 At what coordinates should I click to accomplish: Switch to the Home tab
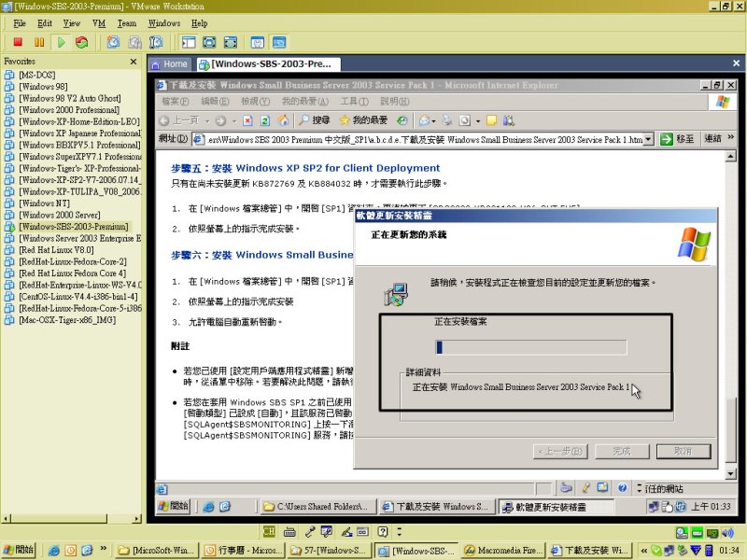pos(170,63)
